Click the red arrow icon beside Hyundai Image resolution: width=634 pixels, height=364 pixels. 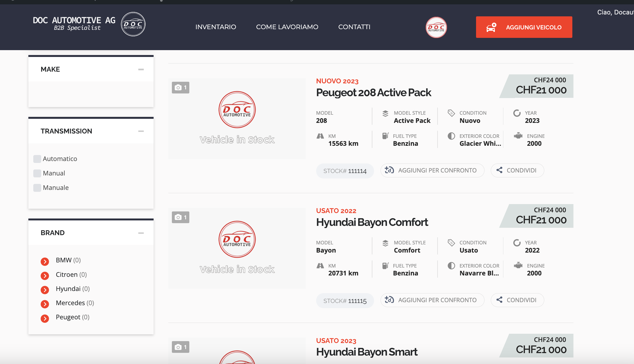click(x=45, y=290)
